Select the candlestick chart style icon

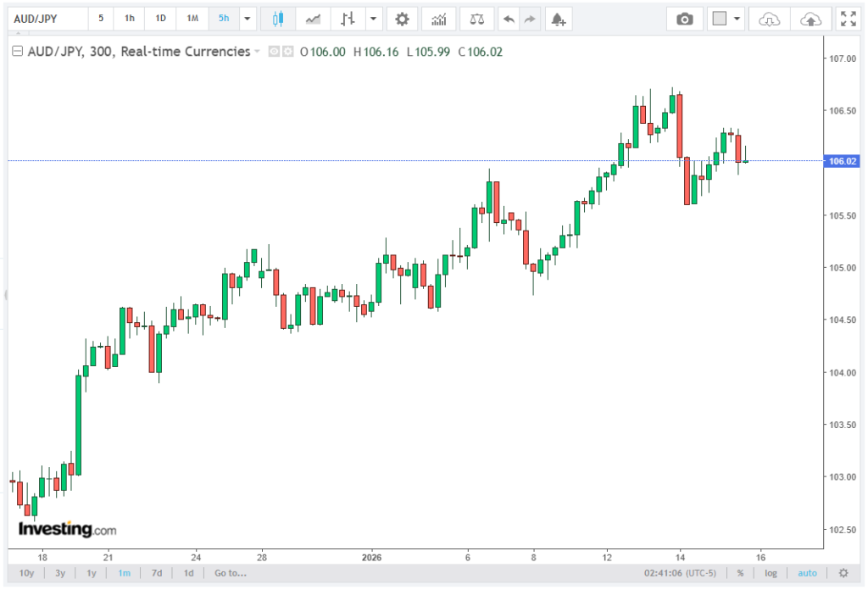click(277, 19)
